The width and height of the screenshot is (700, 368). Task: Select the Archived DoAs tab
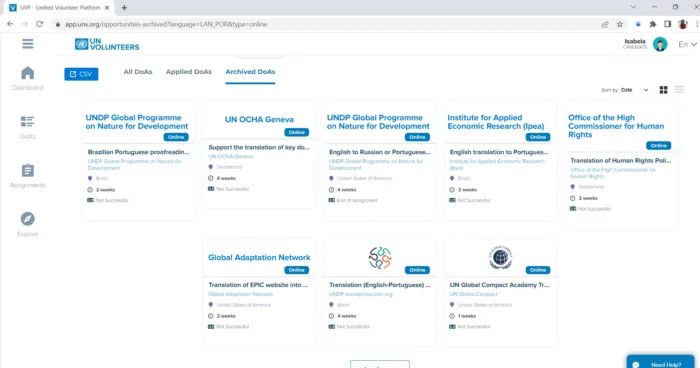coord(250,71)
